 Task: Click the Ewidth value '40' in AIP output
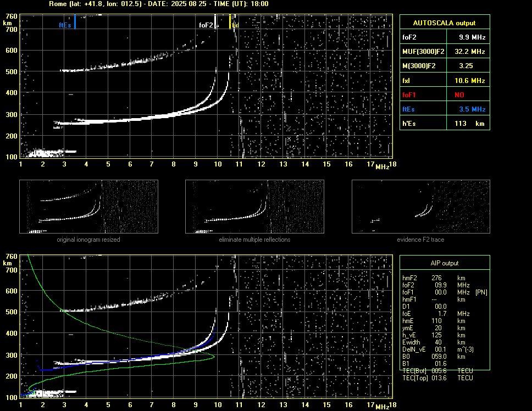[438, 342]
